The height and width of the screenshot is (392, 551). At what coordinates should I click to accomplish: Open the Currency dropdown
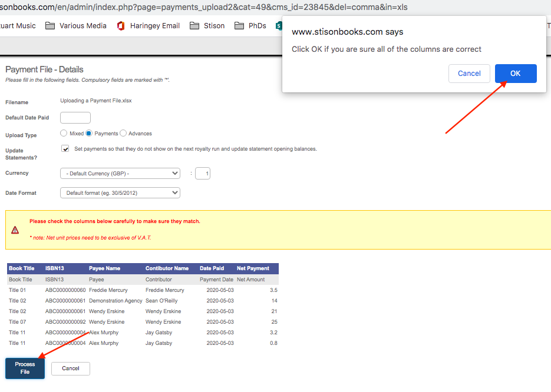pyautogui.click(x=120, y=174)
